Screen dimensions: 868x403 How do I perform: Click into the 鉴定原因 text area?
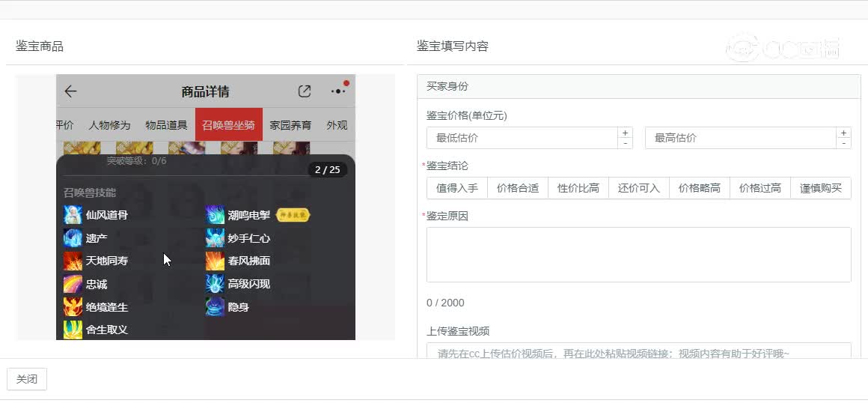tap(639, 255)
